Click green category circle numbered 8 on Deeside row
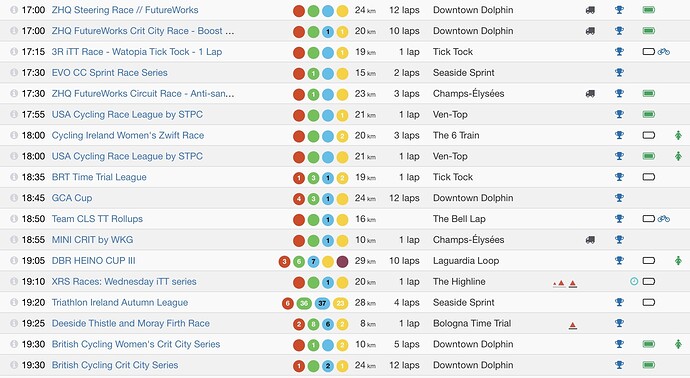Screen dimensions: 690x378 coord(313,324)
